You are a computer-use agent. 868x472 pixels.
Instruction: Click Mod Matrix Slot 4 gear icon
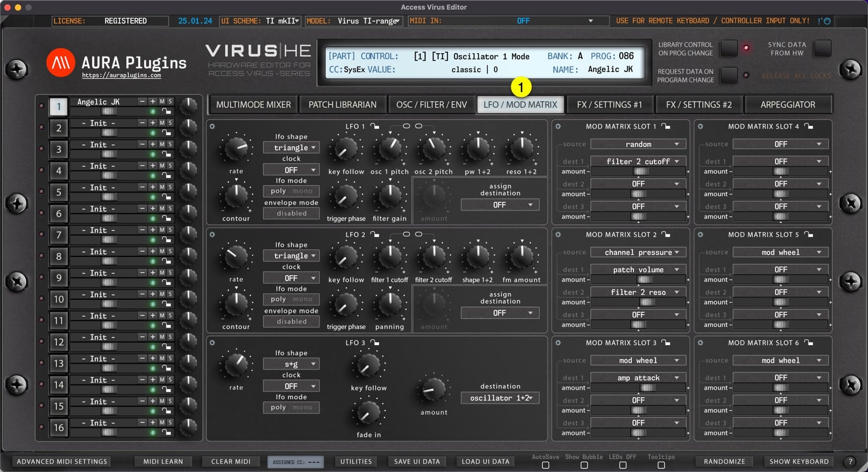click(x=700, y=126)
